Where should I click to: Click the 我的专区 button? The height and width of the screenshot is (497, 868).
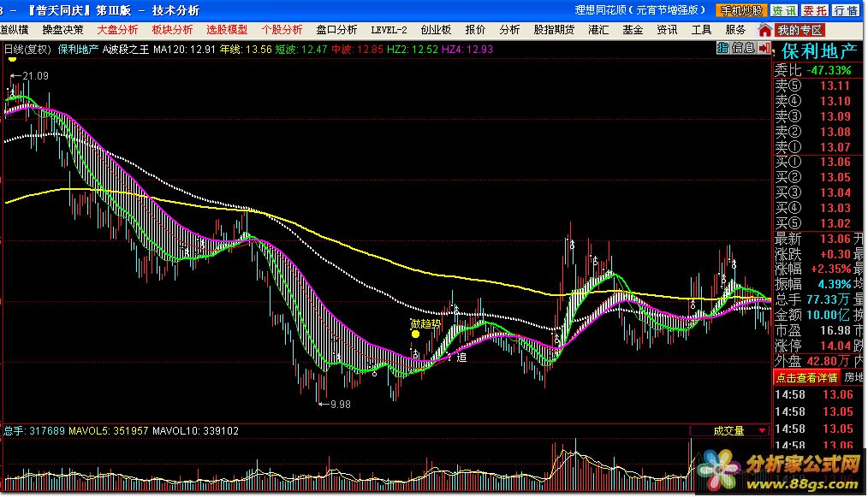coord(800,31)
